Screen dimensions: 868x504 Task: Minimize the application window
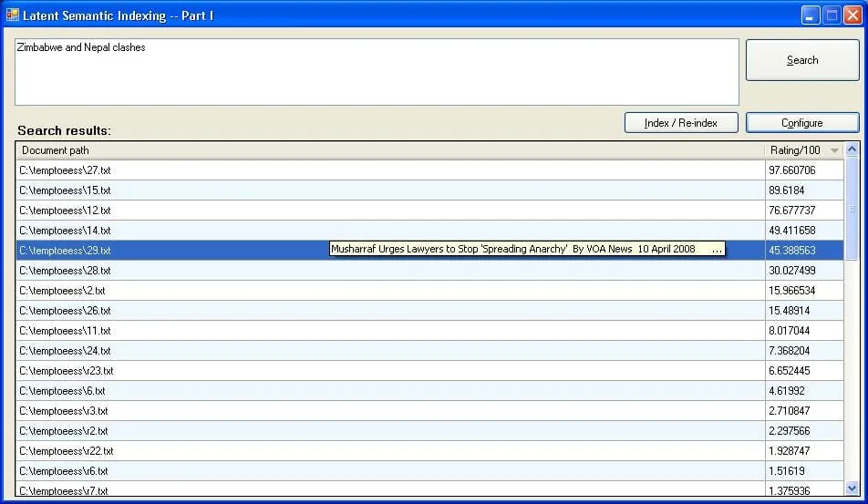click(810, 15)
